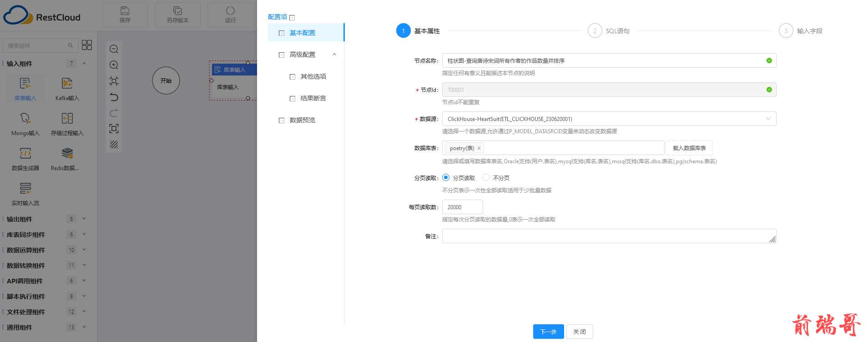Click the 节点Id field T00001
This screenshot has height=342, width=868.
coord(609,90)
